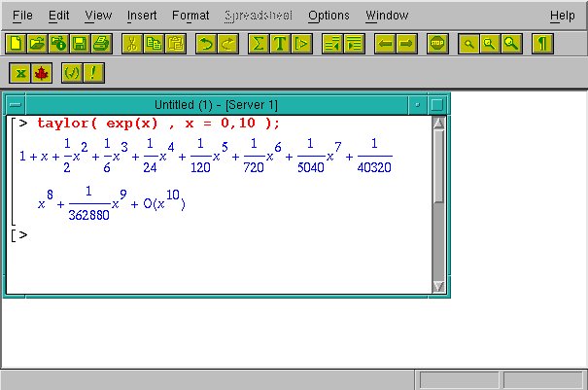Screen dimensions: 588x390
Task: Open the worksheet window menu button at title bar left
Action: 14,104
